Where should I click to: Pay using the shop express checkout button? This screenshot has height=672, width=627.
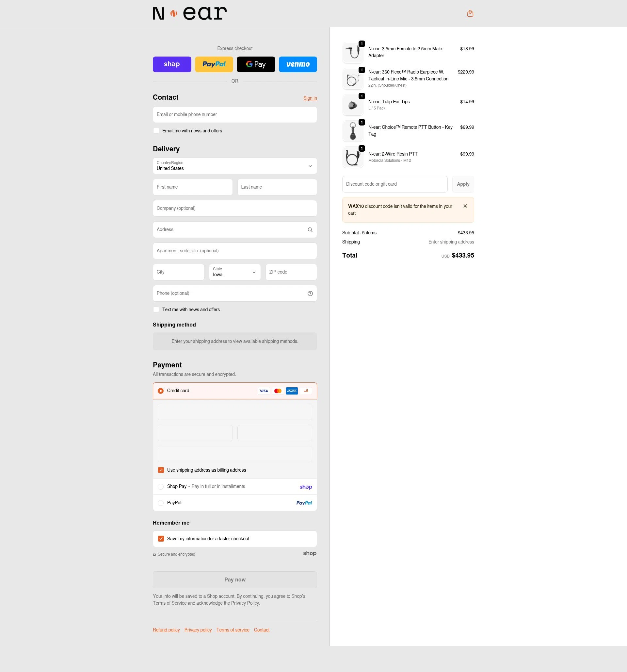point(172,64)
